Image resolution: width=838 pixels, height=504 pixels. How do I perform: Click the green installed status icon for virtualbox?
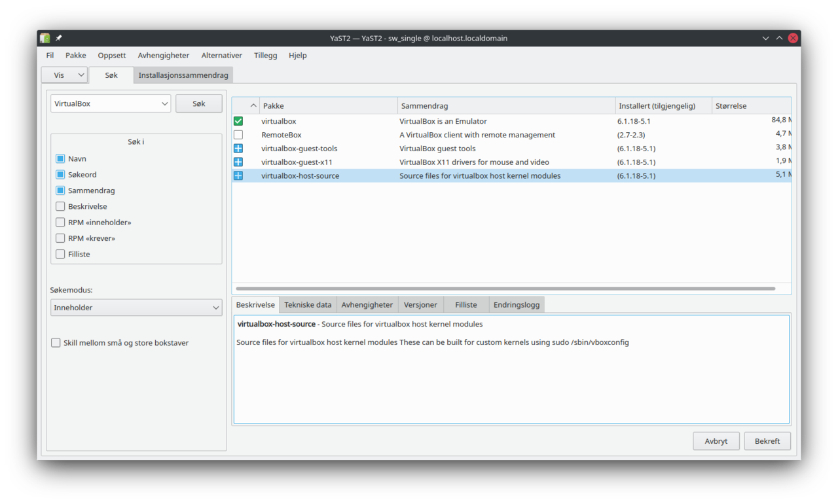point(238,121)
